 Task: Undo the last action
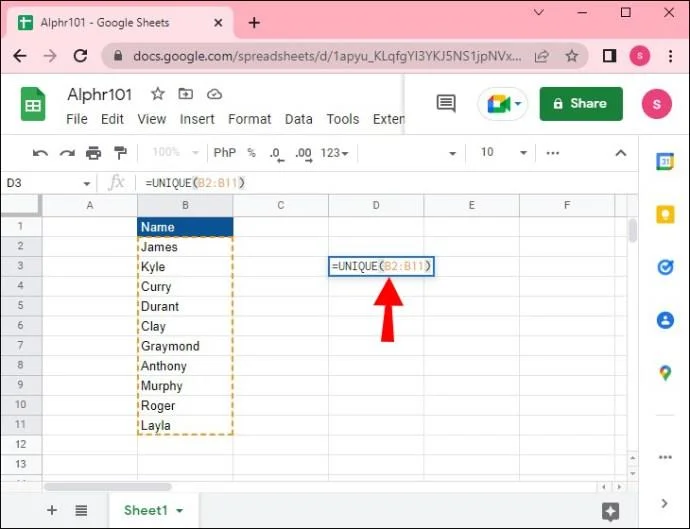(40, 153)
